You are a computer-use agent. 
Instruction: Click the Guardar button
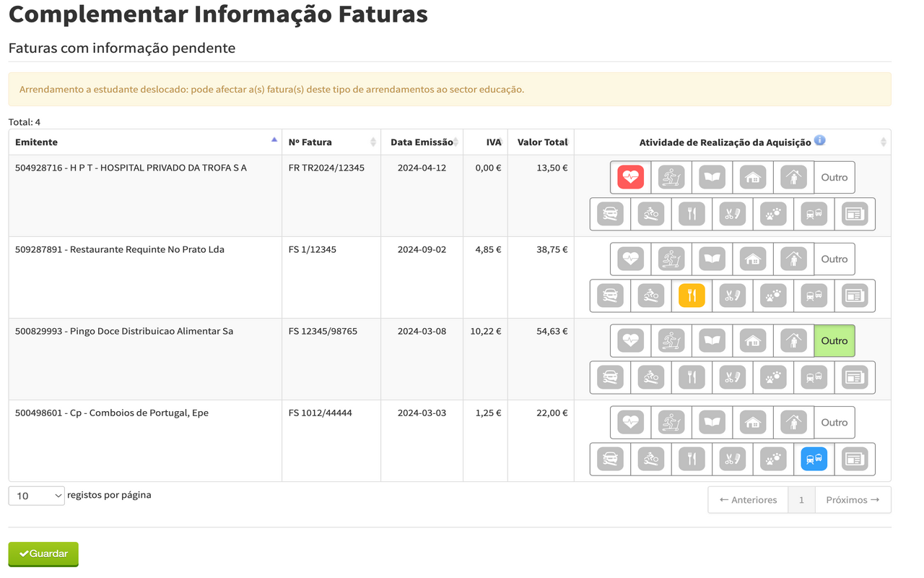coord(43,553)
